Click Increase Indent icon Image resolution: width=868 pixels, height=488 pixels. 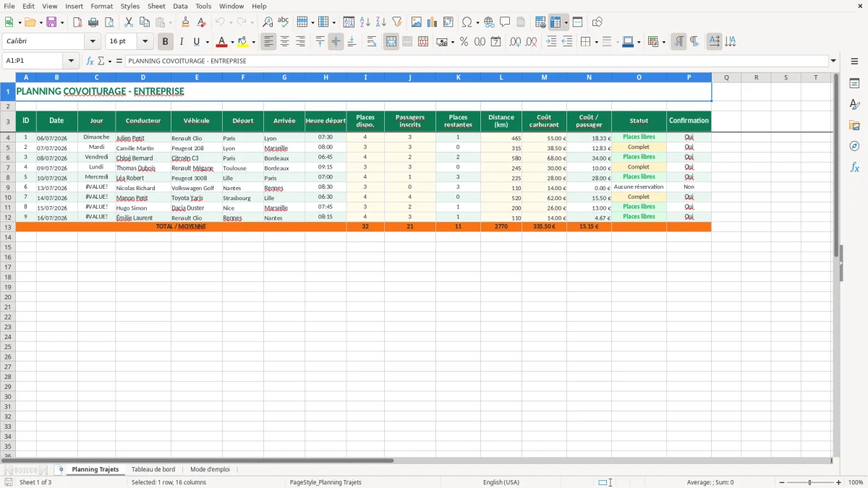tap(551, 42)
